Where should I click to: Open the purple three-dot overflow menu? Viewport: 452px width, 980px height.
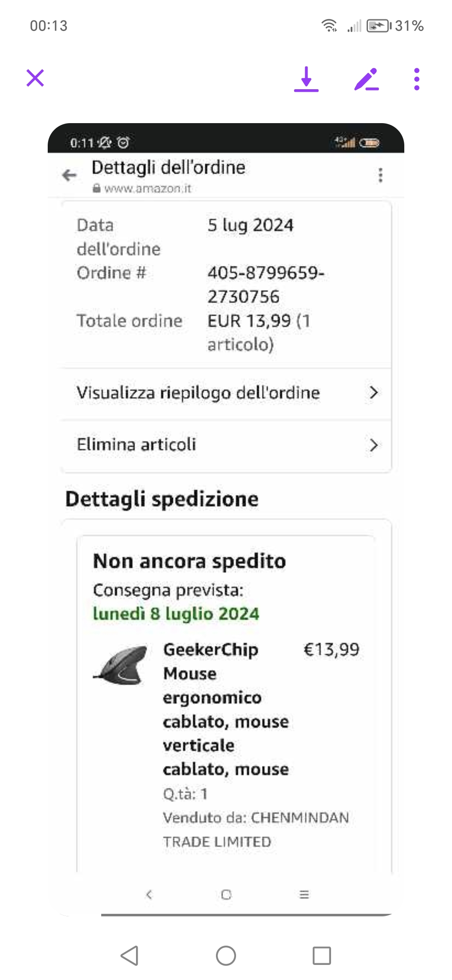416,79
